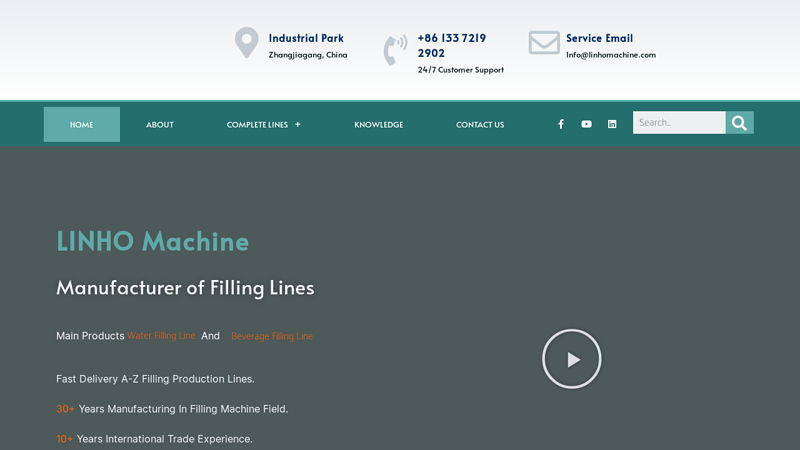Call the +86 133 7219 2902 number
This screenshot has height=450, width=800.
[452, 45]
